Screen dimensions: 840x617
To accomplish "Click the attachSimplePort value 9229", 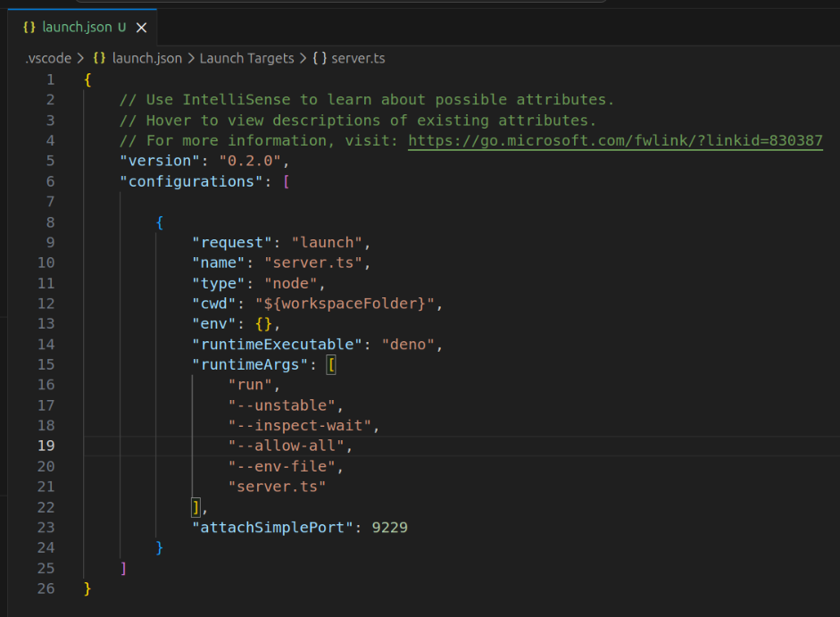I will click(389, 527).
